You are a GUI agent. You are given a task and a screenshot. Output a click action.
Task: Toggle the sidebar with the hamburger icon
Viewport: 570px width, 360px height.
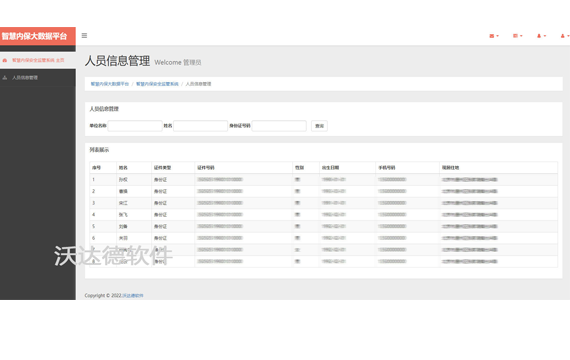click(84, 36)
